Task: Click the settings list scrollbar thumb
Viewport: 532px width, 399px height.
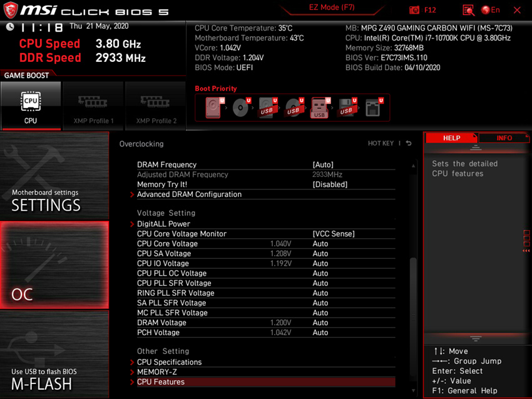Action: click(x=413, y=316)
